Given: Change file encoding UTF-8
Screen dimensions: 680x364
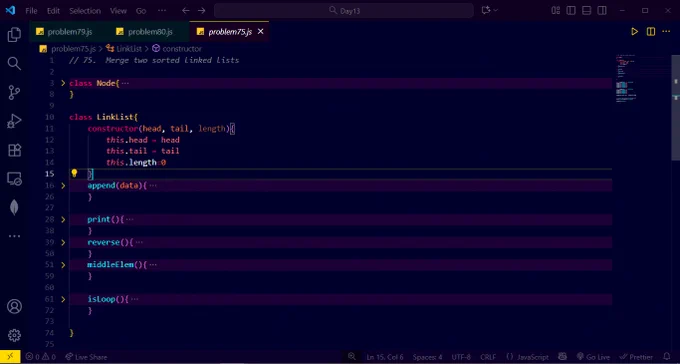Looking at the screenshot, I should pyautogui.click(x=461, y=357).
